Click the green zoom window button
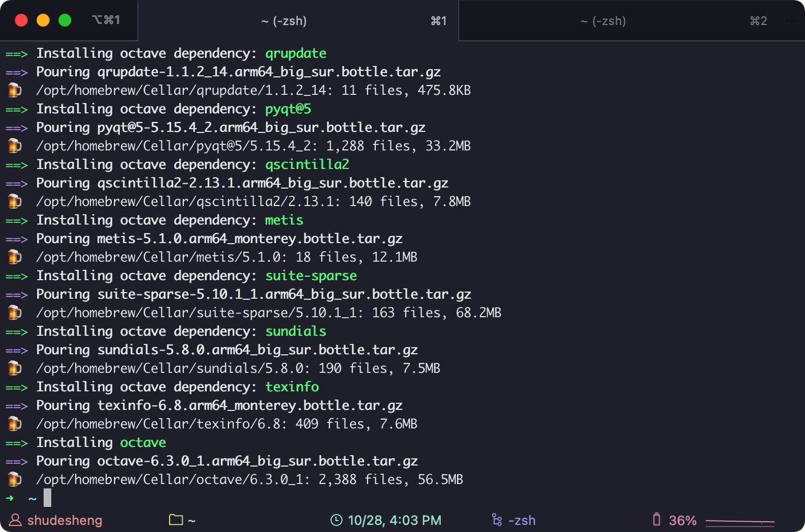 pyautogui.click(x=65, y=20)
